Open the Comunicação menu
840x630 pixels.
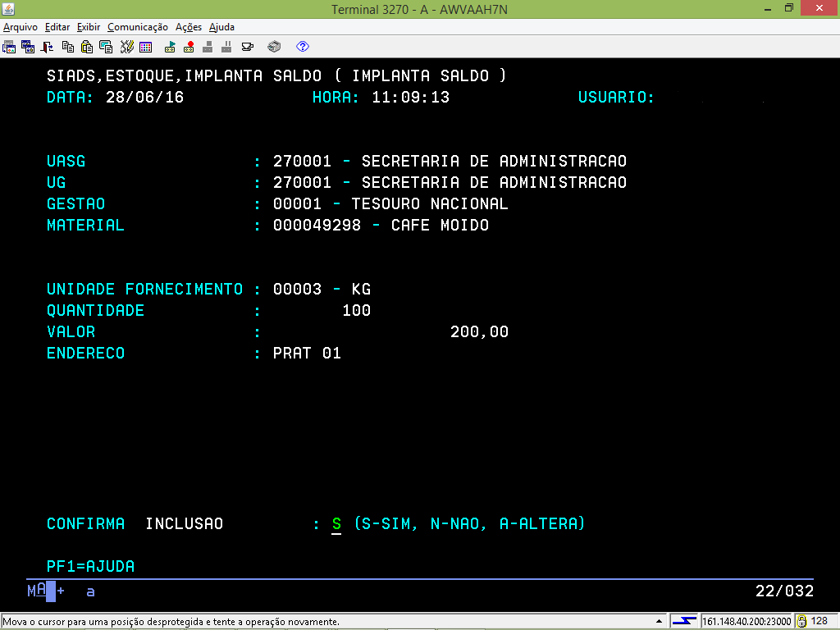pyautogui.click(x=138, y=27)
